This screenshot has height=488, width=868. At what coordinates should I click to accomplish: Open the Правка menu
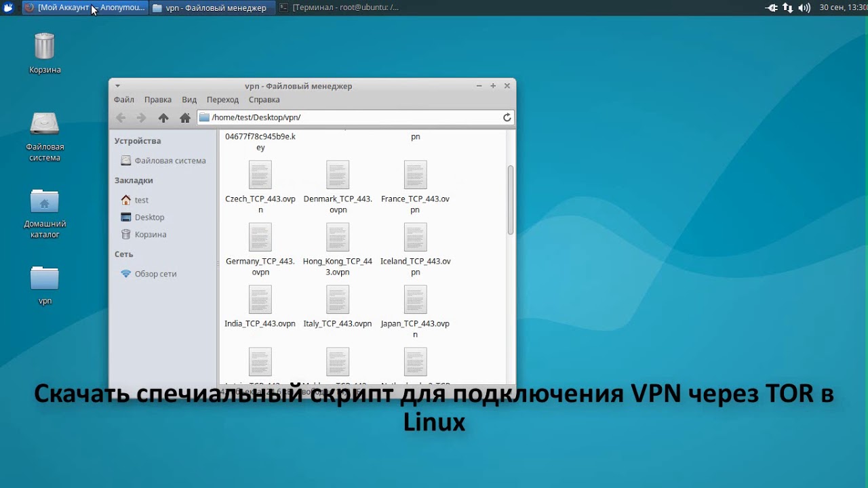point(158,100)
